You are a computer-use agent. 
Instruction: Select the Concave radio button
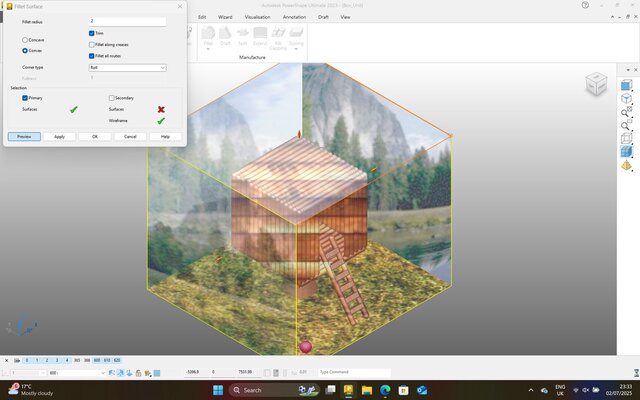[25, 40]
